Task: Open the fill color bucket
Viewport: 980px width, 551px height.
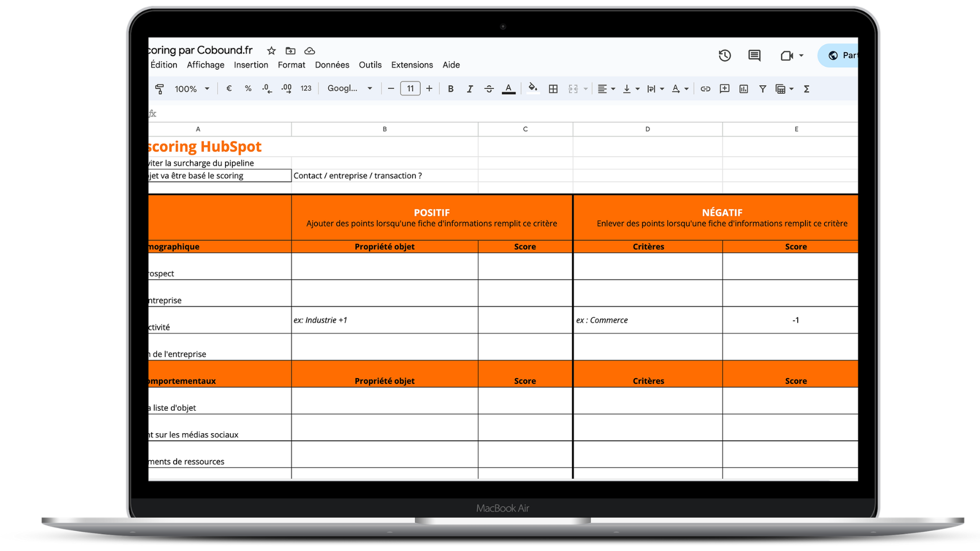Action: tap(533, 88)
